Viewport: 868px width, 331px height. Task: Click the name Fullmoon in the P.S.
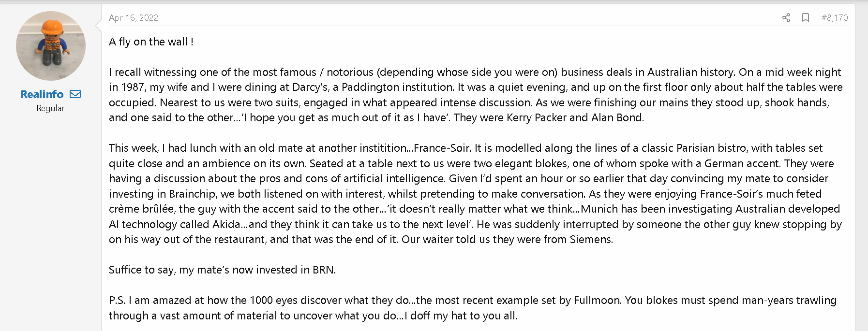pyautogui.click(x=597, y=301)
